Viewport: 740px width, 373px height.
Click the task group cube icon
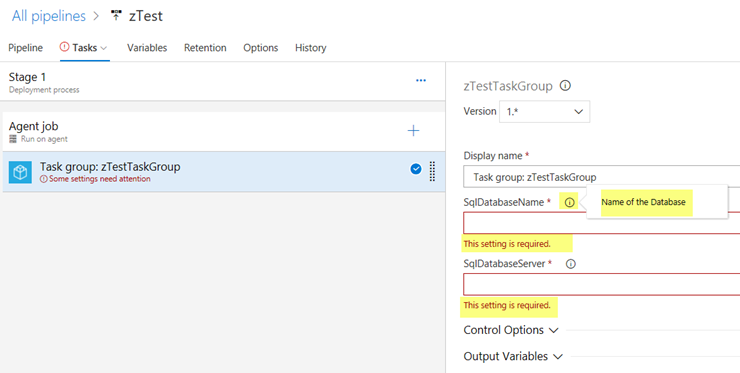coord(20,172)
